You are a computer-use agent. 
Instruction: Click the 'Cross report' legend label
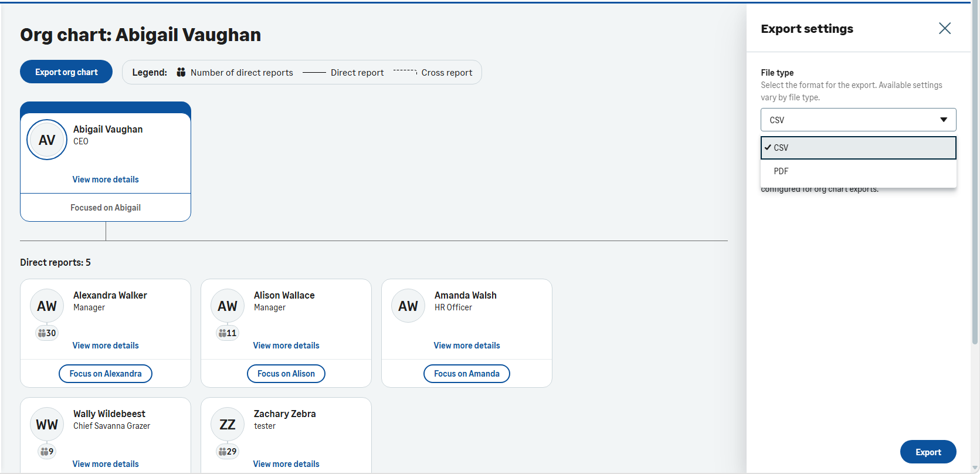447,72
